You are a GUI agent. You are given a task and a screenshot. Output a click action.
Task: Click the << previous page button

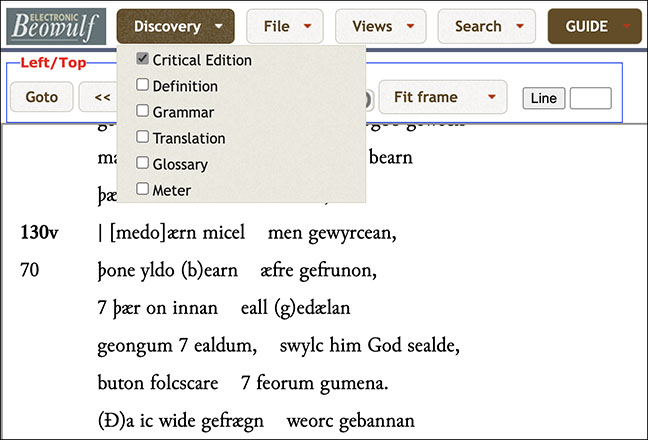(x=99, y=97)
